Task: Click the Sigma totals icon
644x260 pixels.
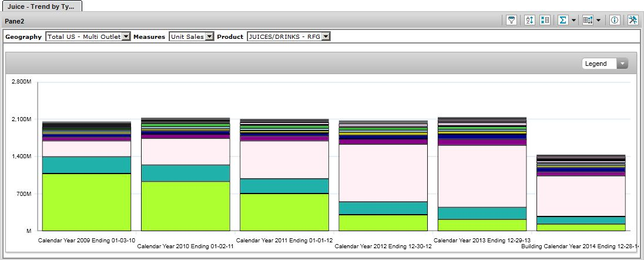Action: pyautogui.click(x=562, y=20)
